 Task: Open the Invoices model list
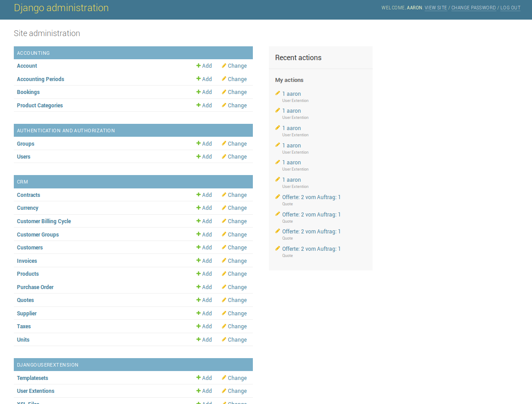click(27, 261)
